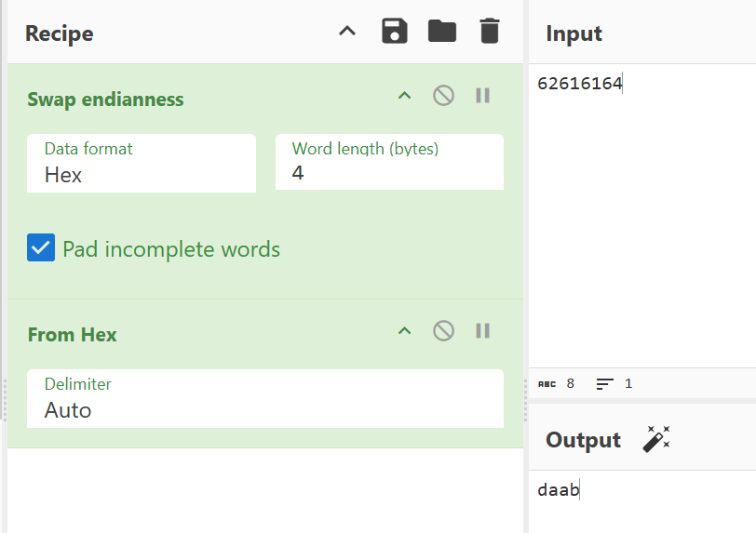Collapse the Recipe panel chevron
Image resolution: width=756 pixels, height=533 pixels.
tap(347, 32)
